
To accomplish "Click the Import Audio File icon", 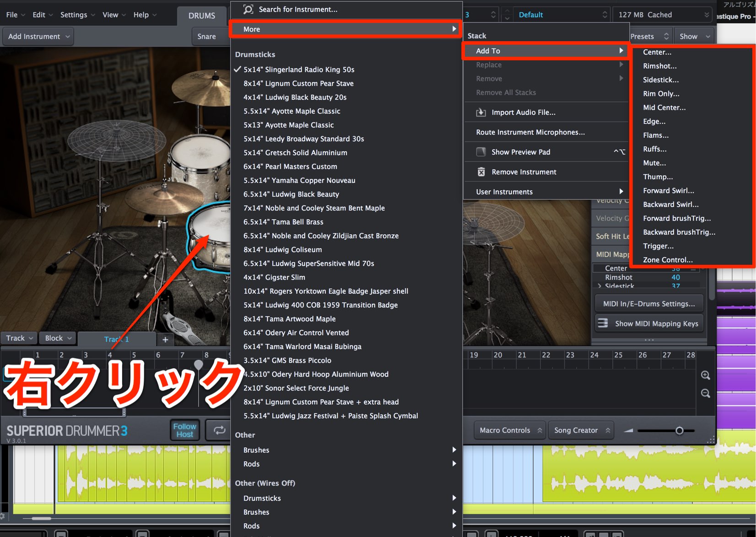I will coord(481,112).
